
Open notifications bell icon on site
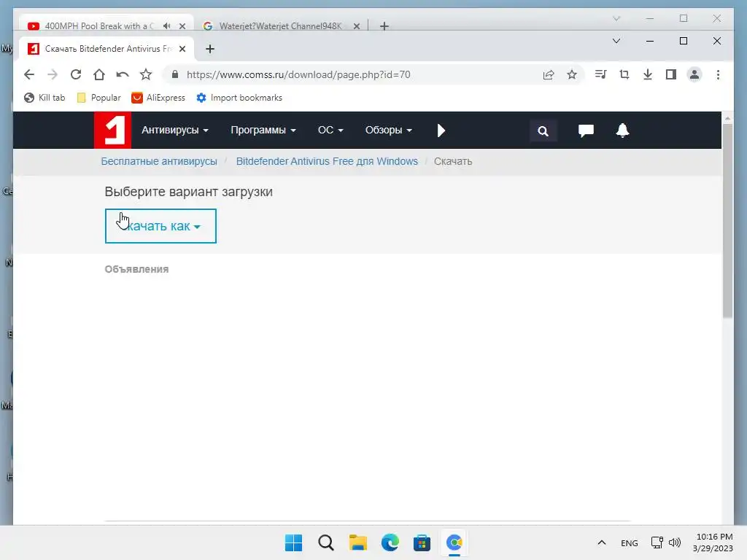[x=622, y=131]
